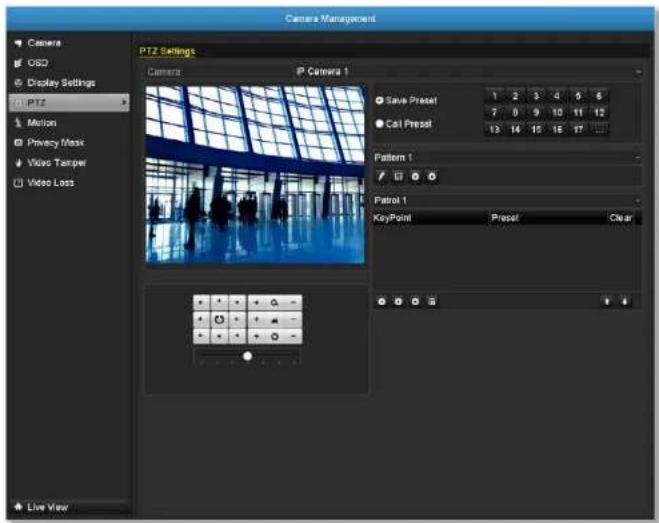Clear the pattern using the square icon

[398, 176]
